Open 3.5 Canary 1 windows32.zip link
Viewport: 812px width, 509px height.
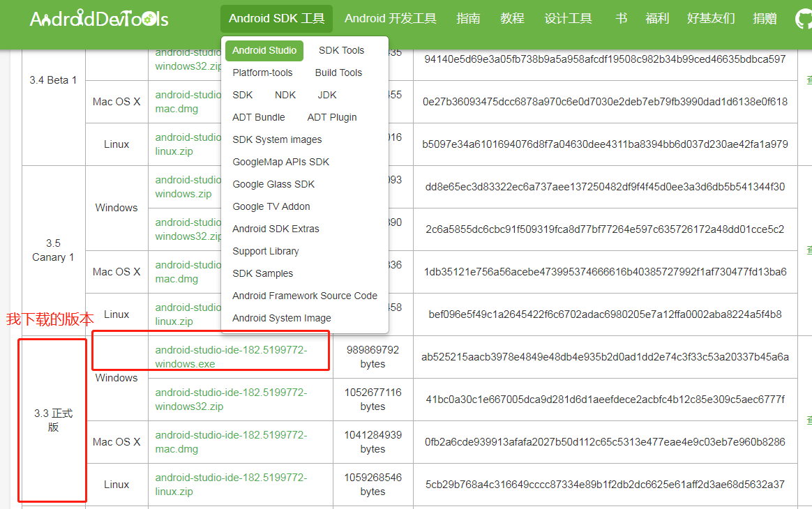tap(188, 229)
